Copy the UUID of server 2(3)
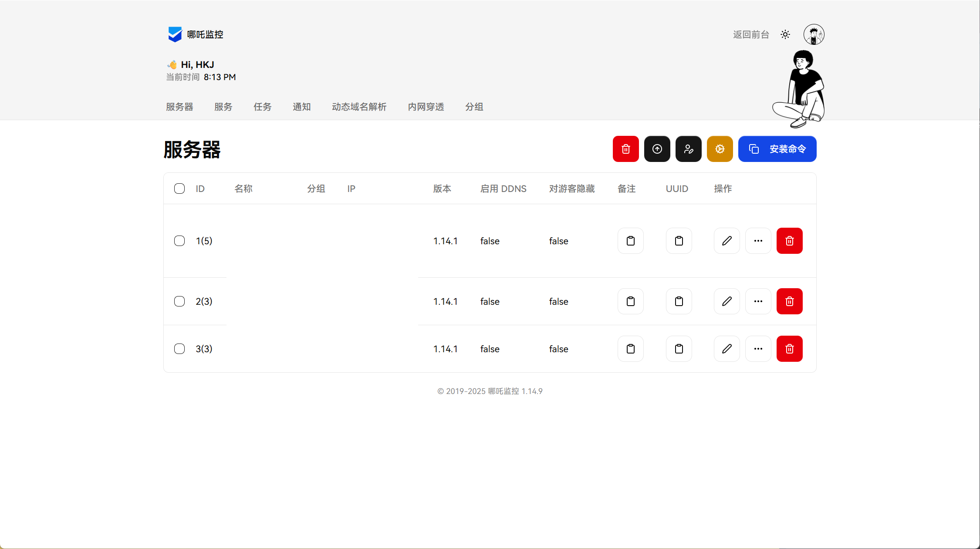 point(679,301)
